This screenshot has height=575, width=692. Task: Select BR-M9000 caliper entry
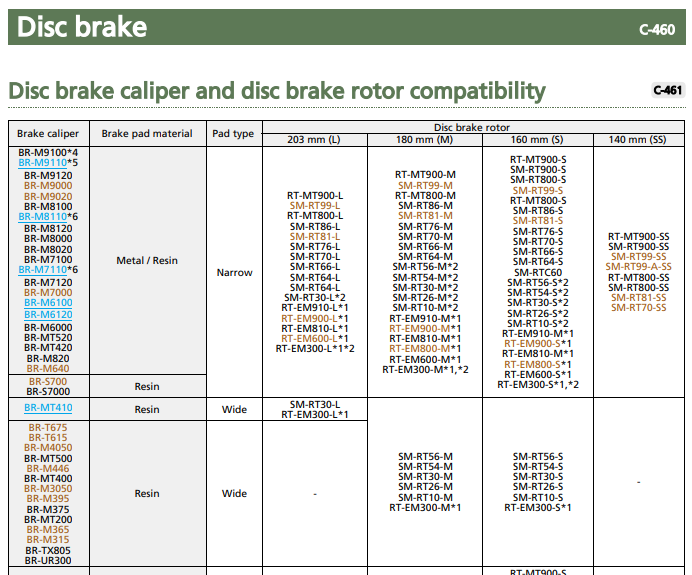pyautogui.click(x=48, y=185)
